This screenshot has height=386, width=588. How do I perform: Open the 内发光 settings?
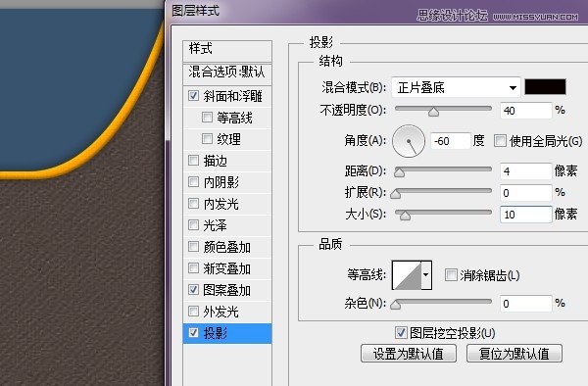point(221,204)
